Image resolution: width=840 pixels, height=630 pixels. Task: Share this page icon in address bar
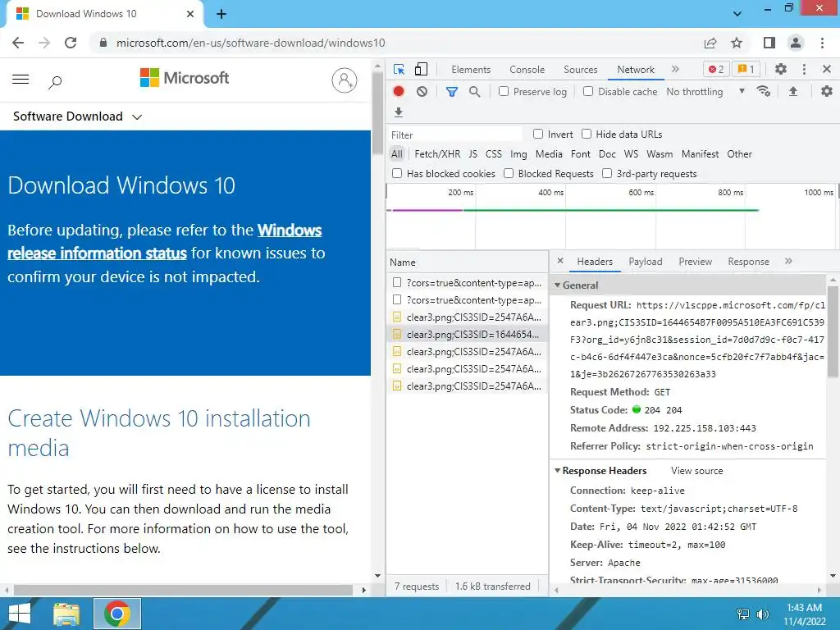coord(710,43)
